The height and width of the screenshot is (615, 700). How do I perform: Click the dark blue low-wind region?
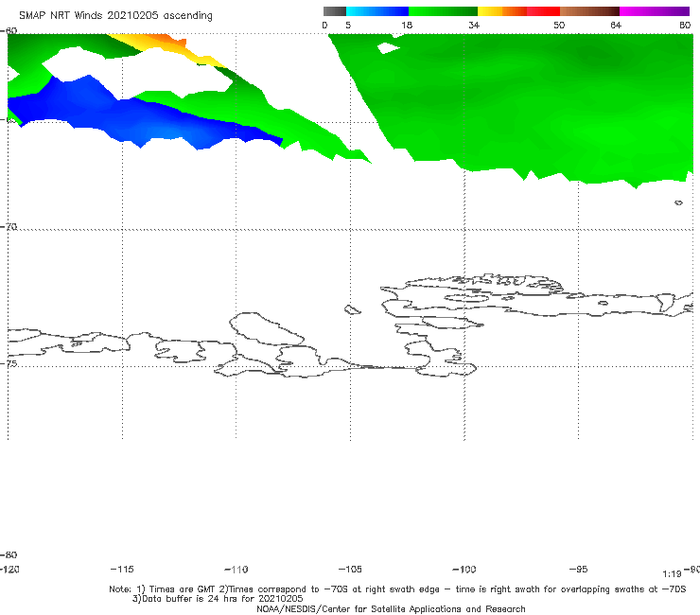click(134, 118)
